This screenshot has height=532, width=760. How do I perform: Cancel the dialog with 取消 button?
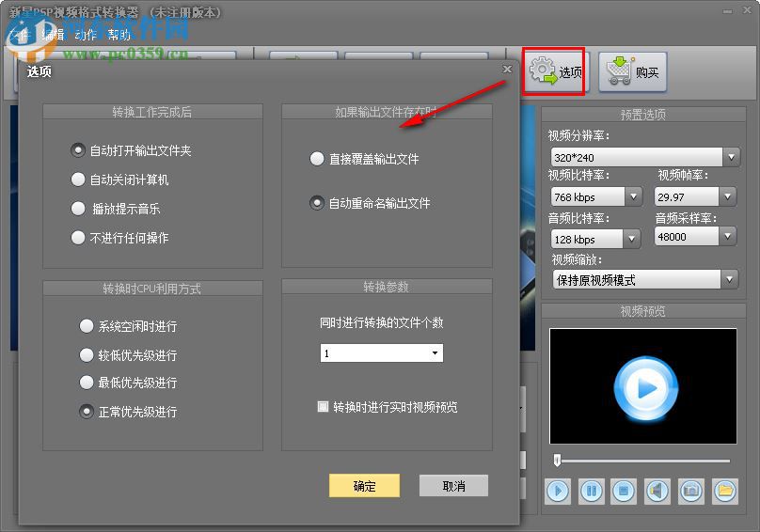[453, 486]
